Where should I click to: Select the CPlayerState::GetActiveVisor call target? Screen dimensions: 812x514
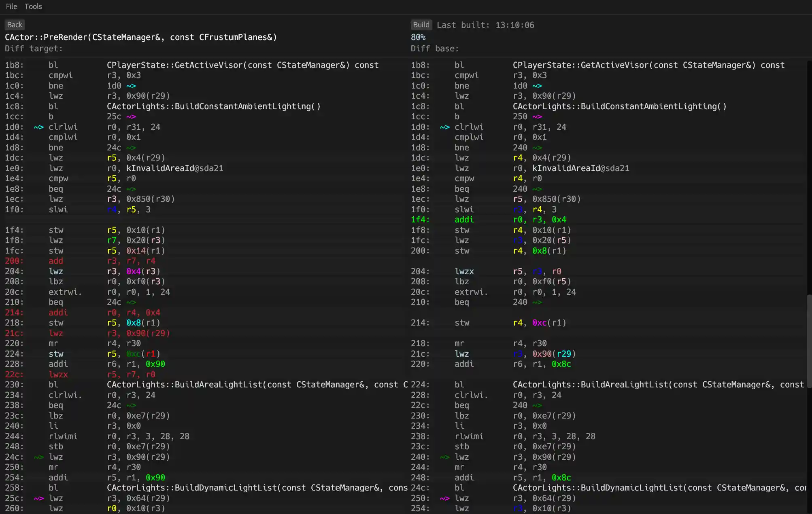tap(242, 65)
